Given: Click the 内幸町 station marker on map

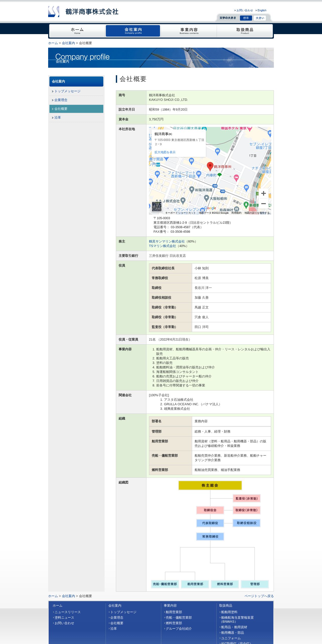Looking at the screenshot, I should click(x=219, y=175).
